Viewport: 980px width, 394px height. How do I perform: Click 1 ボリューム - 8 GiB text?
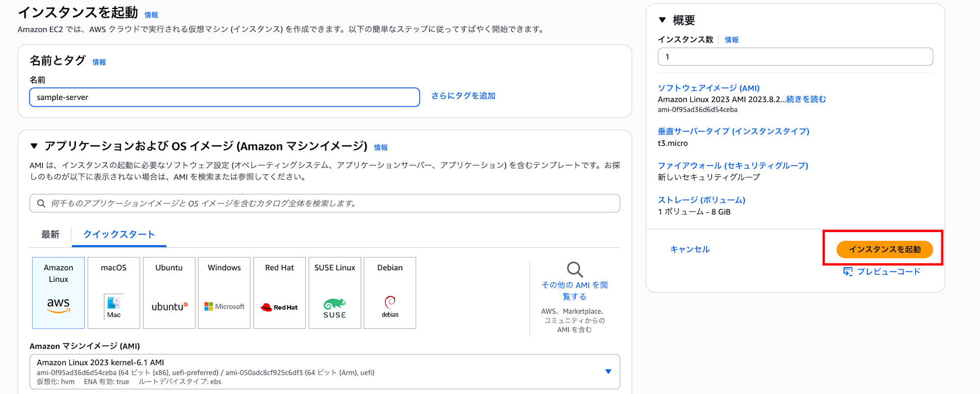pos(694,212)
